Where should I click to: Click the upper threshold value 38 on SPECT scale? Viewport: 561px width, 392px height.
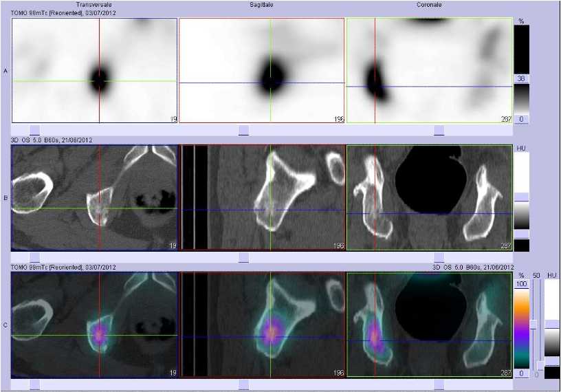coord(521,79)
